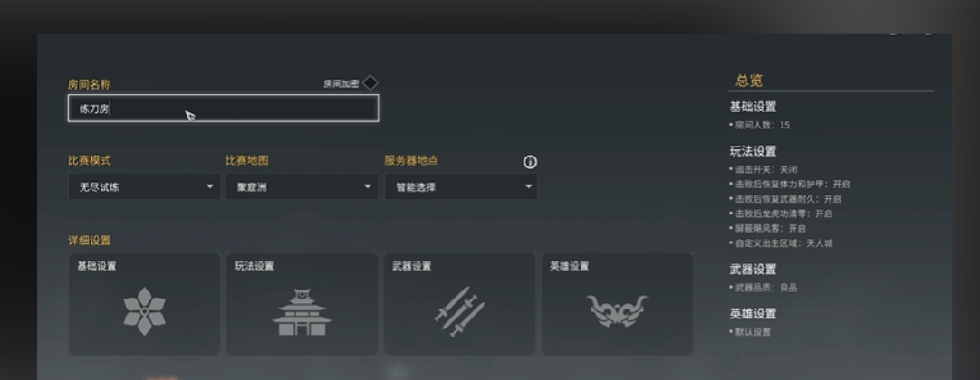Click the arrow on the 聚窟洲 map dropdown
Screen dimensions: 980x380
pos(368,186)
